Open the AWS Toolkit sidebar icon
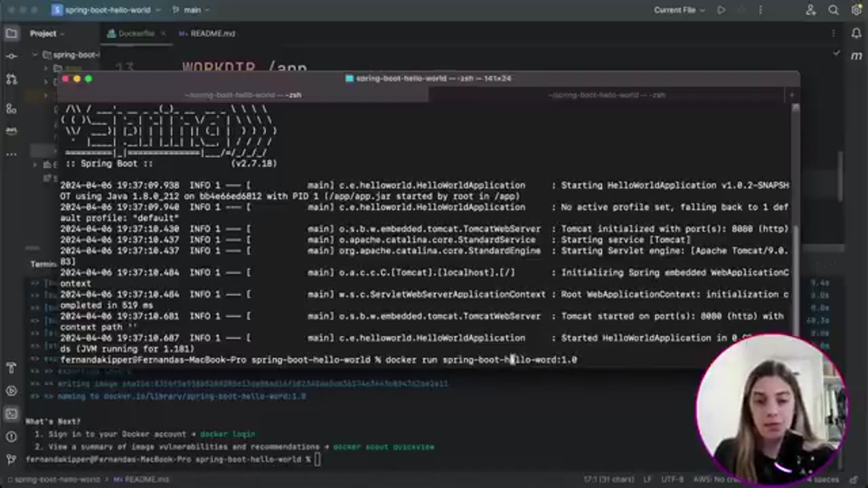 click(12, 131)
